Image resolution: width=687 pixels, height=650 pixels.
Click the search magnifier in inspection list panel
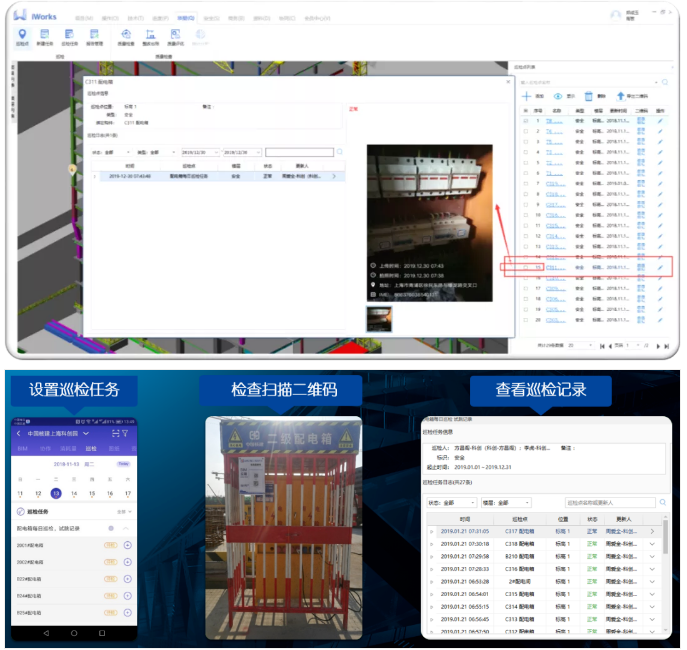[665, 82]
